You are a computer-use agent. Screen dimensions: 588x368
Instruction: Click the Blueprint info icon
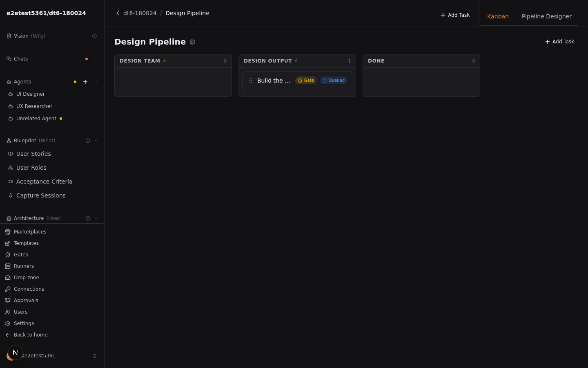88,141
